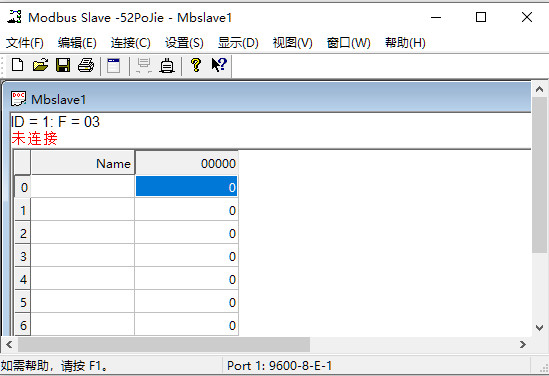Viewport: 549px width, 376px height.
Task: Open the 编辑(E) menu
Action: point(77,43)
